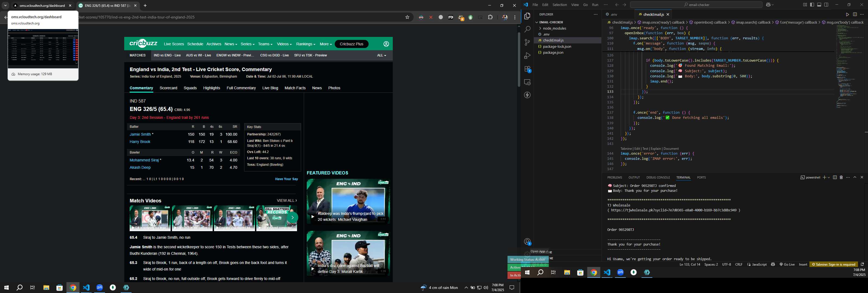This screenshot has height=293, width=868.
Task: Open the terminal launch profile dropdown arrow
Action: 829,177
